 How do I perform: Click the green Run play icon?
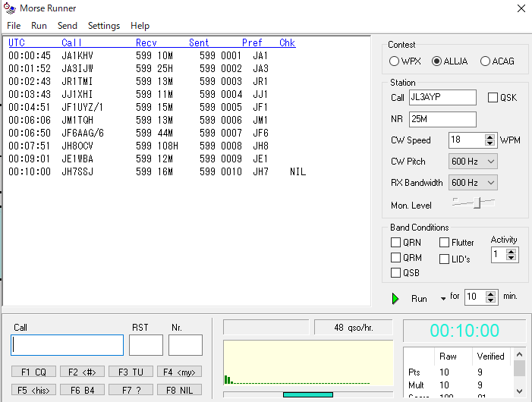tap(395, 299)
